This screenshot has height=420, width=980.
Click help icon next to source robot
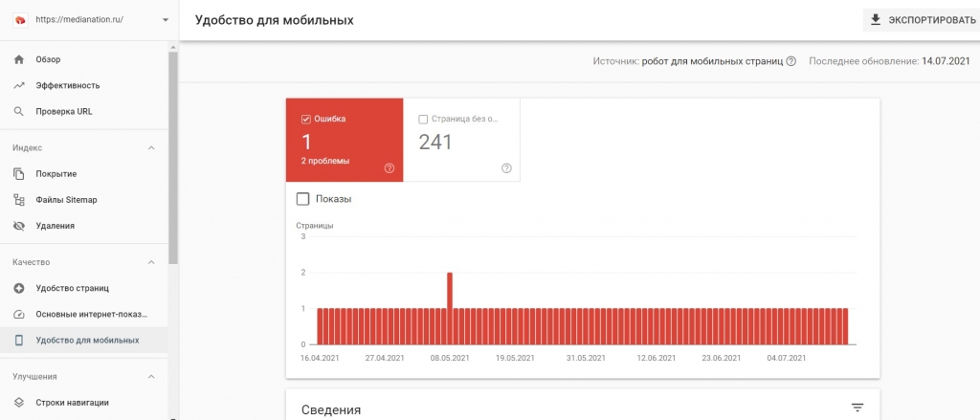791,61
